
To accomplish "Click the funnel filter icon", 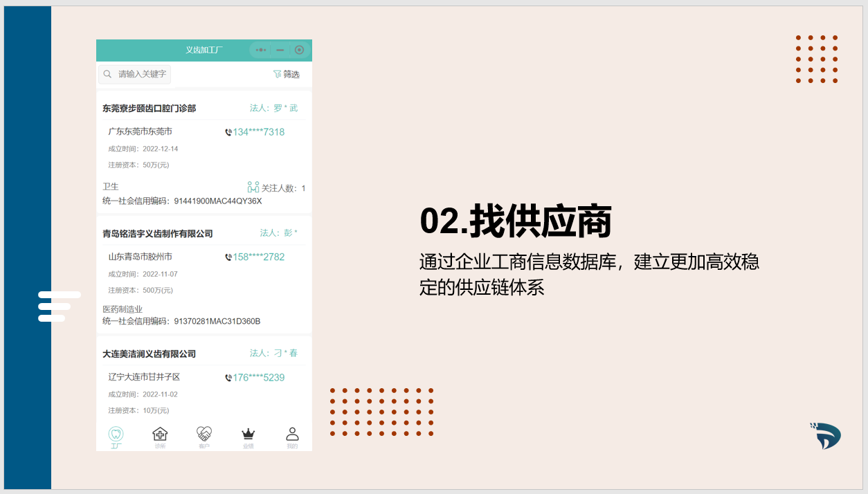I will (277, 74).
